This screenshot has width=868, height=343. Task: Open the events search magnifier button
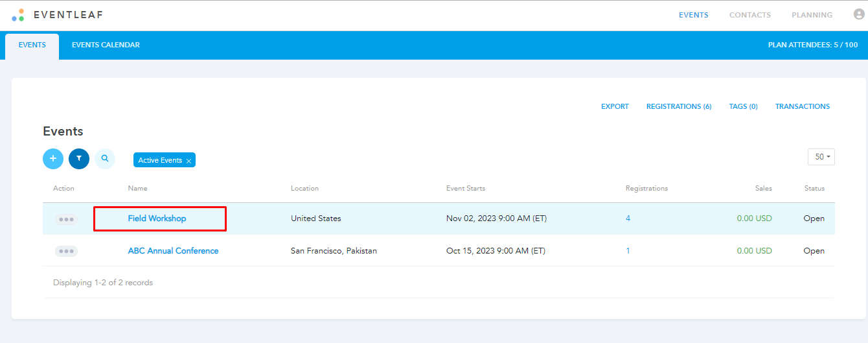[x=105, y=158]
